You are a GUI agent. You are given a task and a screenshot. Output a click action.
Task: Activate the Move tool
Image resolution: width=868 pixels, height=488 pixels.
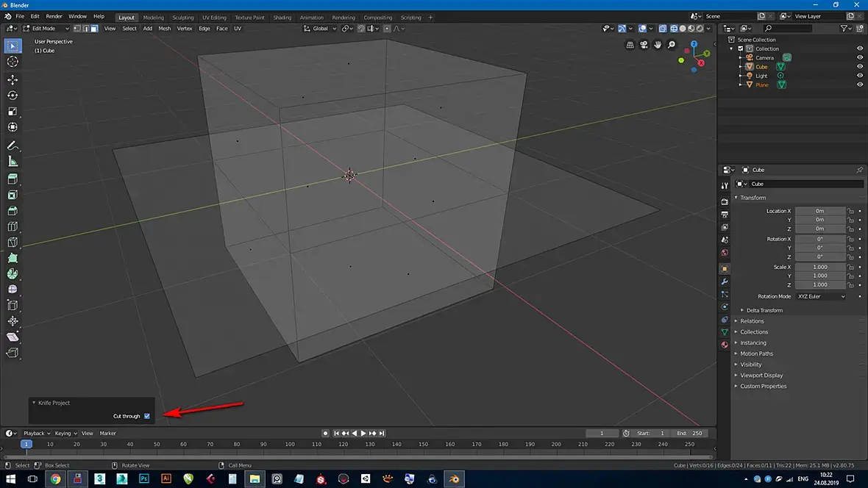[x=13, y=79]
